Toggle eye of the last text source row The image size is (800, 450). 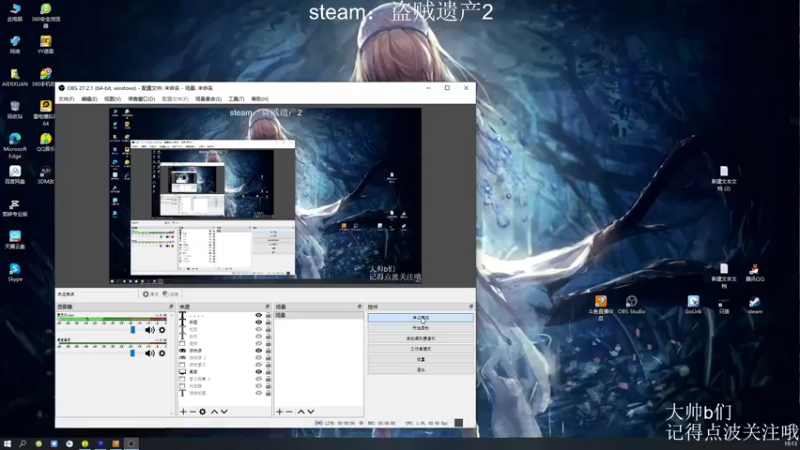[259, 393]
